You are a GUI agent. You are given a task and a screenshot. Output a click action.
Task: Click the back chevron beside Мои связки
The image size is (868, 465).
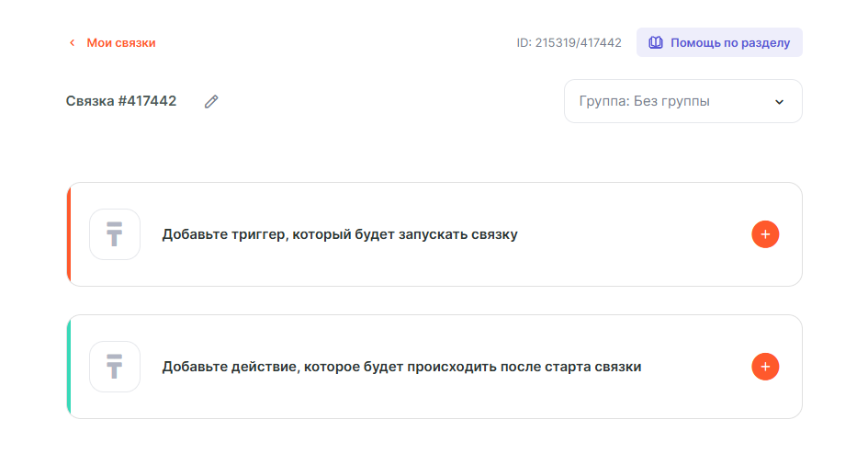pyautogui.click(x=72, y=43)
